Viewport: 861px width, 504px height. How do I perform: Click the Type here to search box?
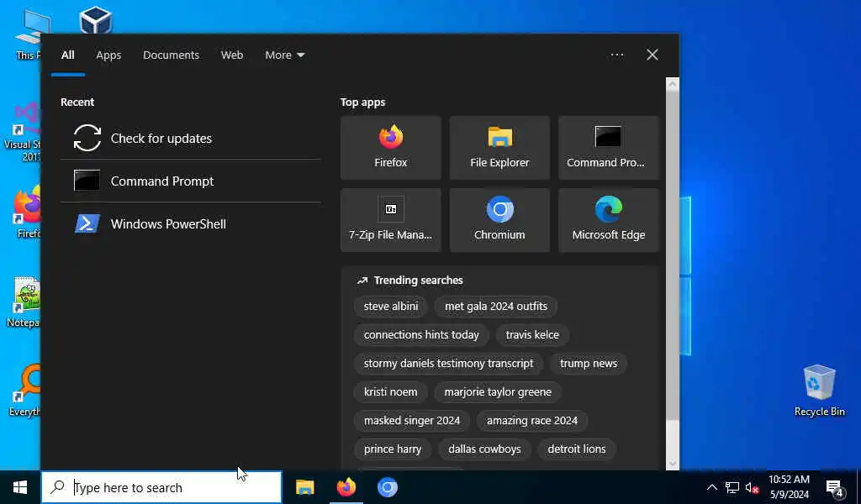click(x=161, y=487)
